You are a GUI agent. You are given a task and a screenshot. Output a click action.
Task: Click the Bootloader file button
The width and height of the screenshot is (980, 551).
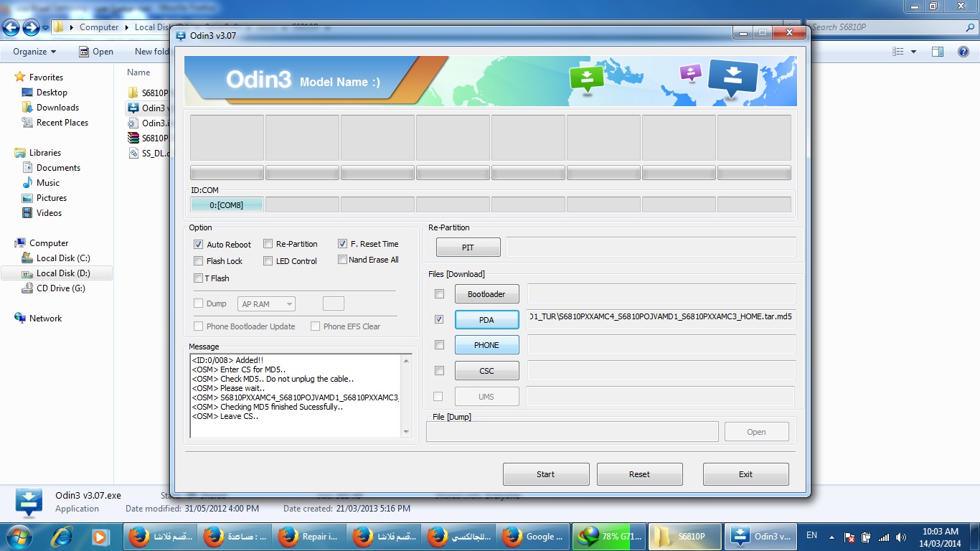click(486, 294)
